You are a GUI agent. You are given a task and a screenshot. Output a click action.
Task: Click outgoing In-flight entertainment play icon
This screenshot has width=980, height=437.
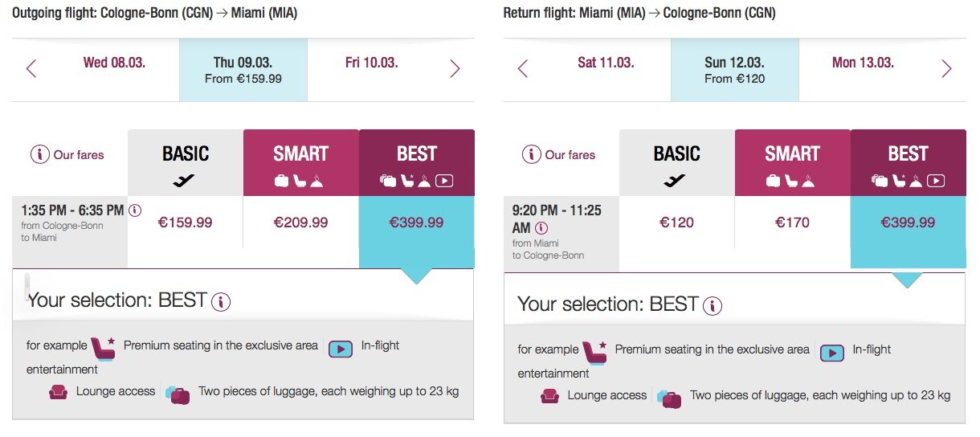pyautogui.click(x=341, y=349)
